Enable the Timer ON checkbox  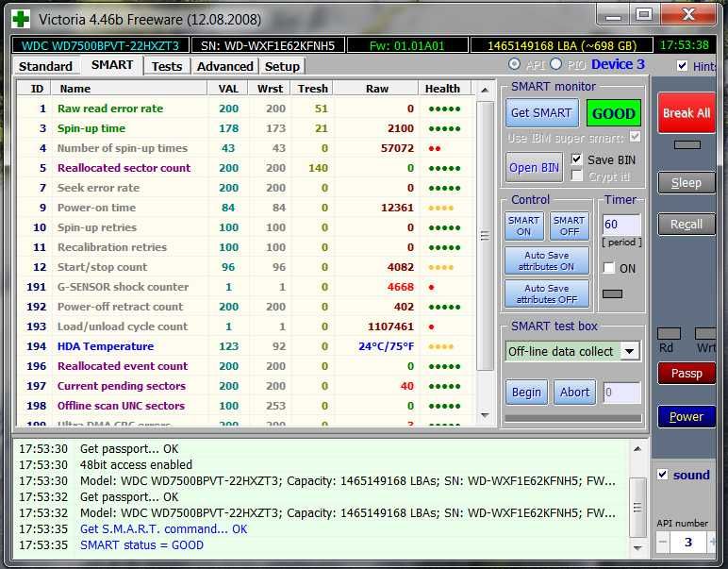click(x=608, y=268)
